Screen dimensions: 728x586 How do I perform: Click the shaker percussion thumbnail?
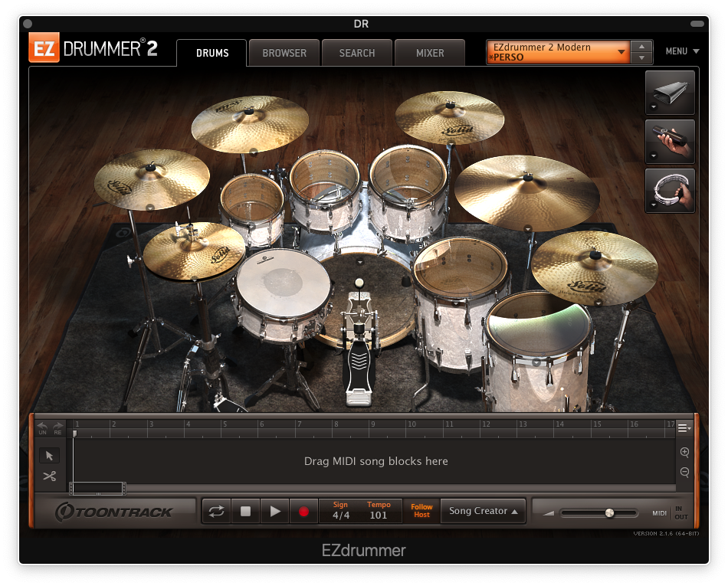(x=670, y=142)
